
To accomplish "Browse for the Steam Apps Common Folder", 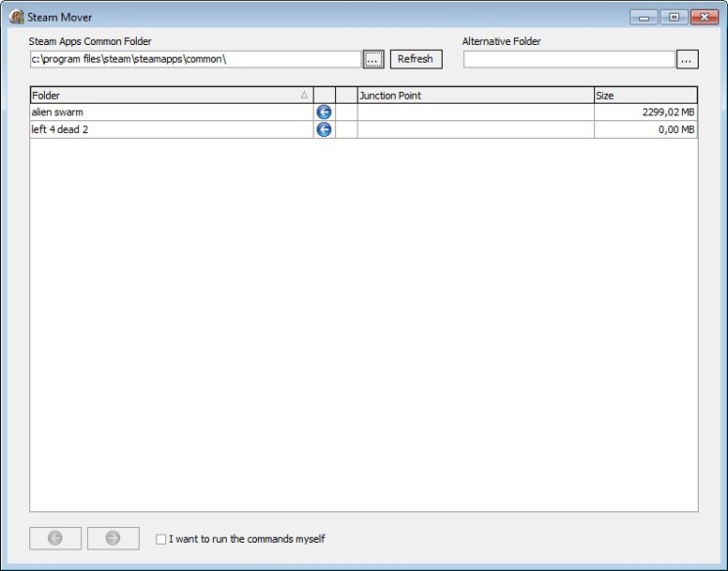I will pyautogui.click(x=373, y=59).
